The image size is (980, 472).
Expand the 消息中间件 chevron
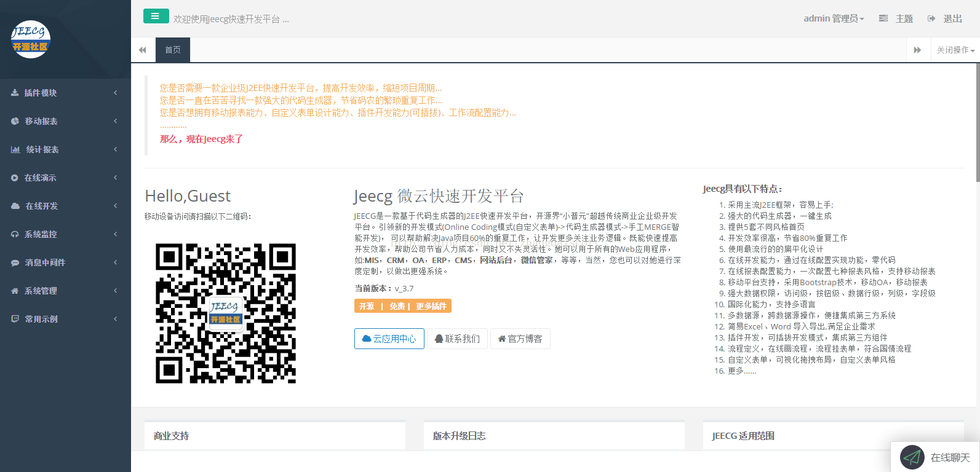click(116, 262)
